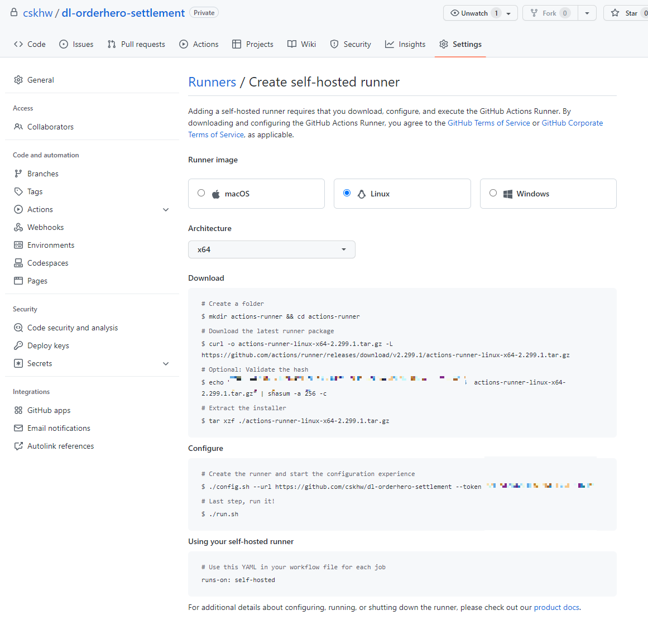Click the Projects table icon

[237, 44]
